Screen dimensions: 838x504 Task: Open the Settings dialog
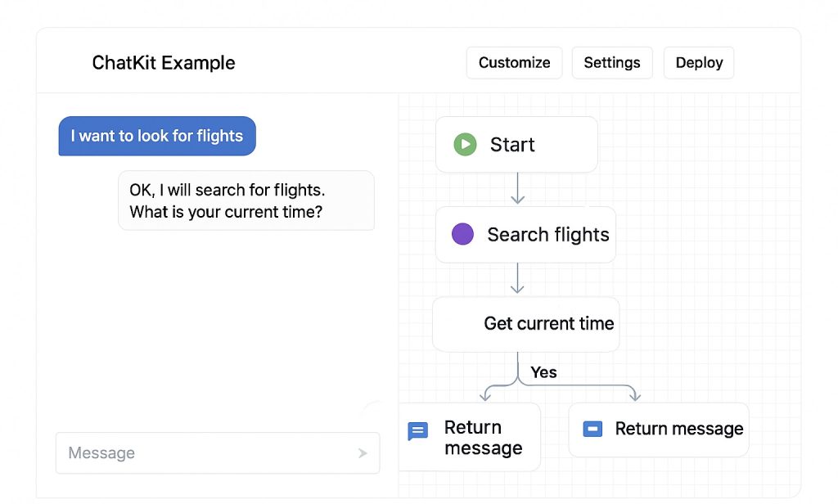[x=612, y=62]
